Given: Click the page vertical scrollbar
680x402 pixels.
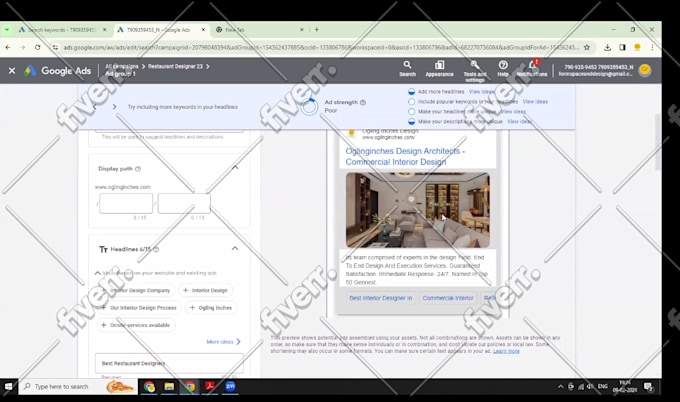Looking at the screenshot, I should [658, 142].
